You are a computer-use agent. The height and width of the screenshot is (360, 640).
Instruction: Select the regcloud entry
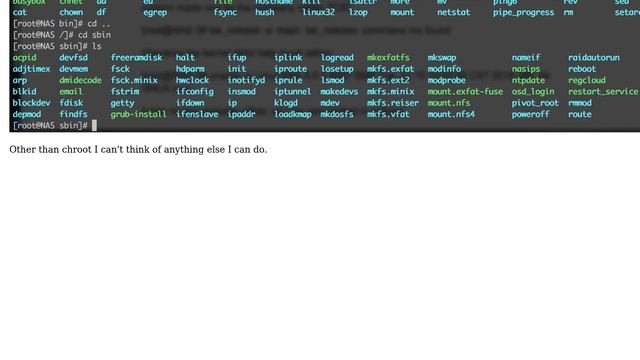[x=587, y=80]
